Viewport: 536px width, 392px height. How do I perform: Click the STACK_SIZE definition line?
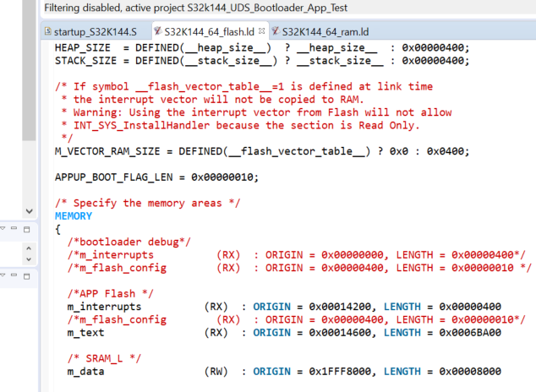(262, 61)
